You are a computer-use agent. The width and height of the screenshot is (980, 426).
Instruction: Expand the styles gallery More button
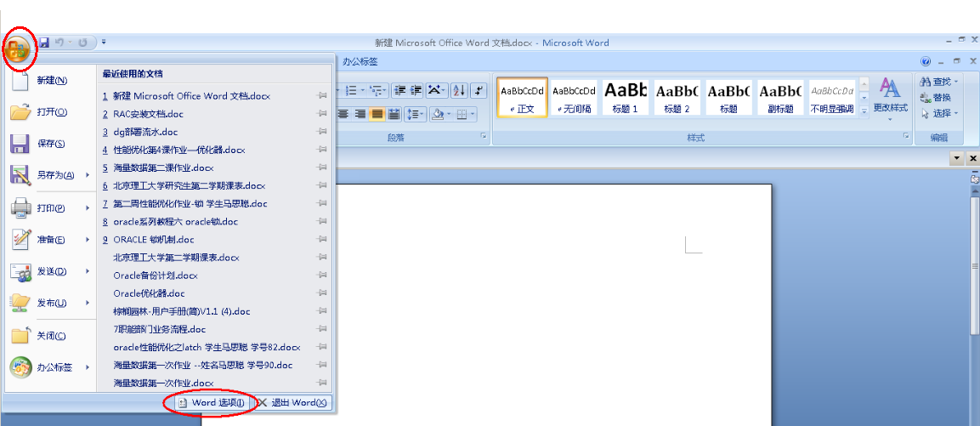tap(864, 111)
